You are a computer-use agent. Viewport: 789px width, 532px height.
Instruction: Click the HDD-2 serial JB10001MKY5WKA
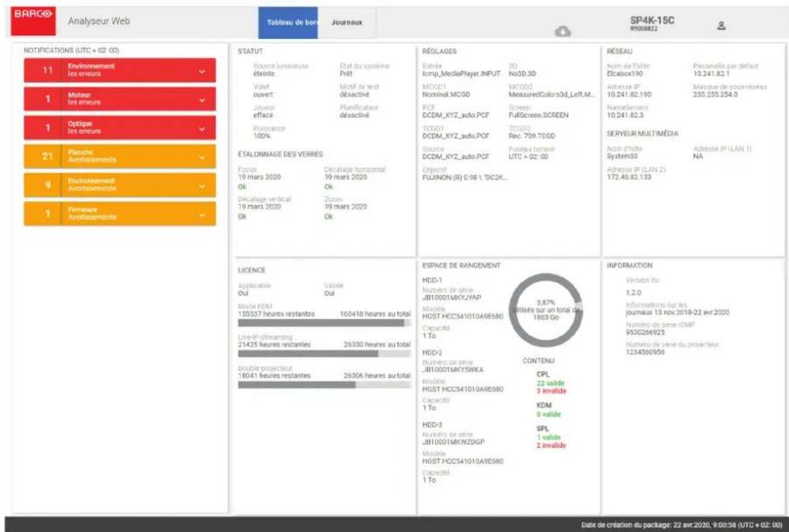(x=453, y=370)
